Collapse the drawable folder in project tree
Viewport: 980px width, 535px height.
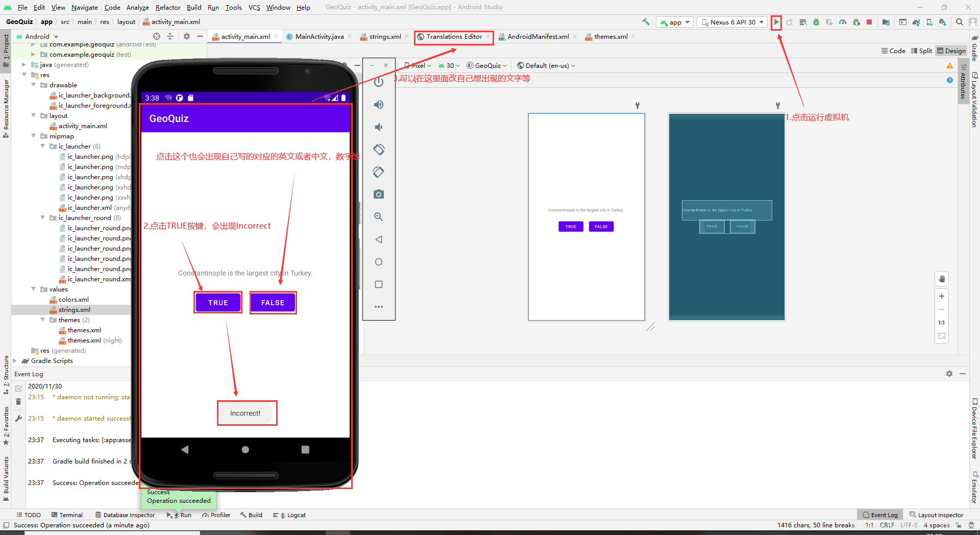click(x=34, y=85)
